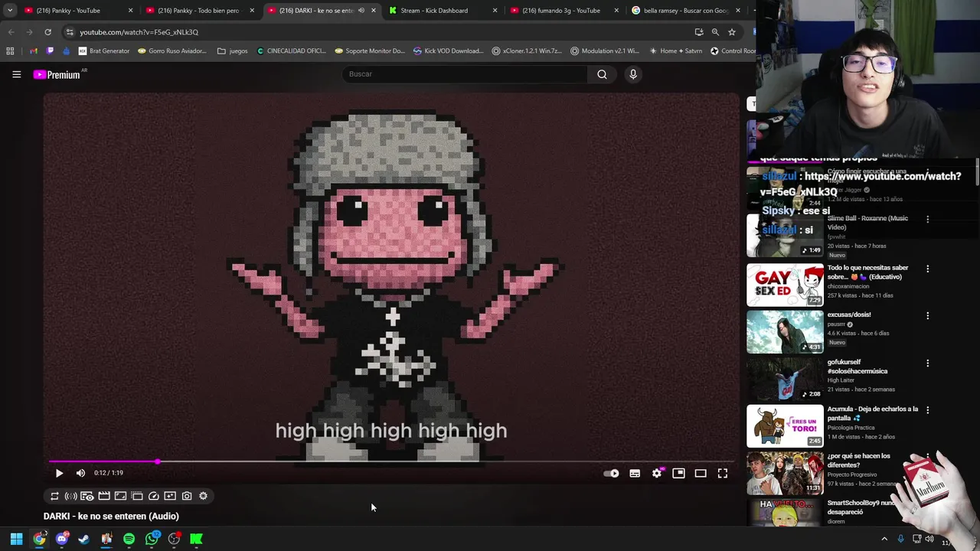Toggle cinema mode clapperboard icon

pos(104,496)
